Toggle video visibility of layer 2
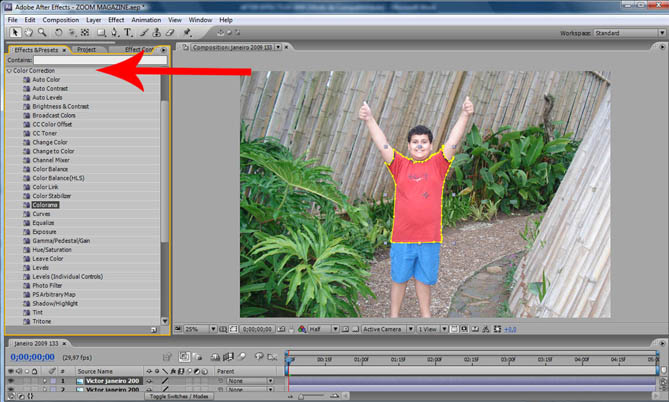 pyautogui.click(x=11, y=391)
